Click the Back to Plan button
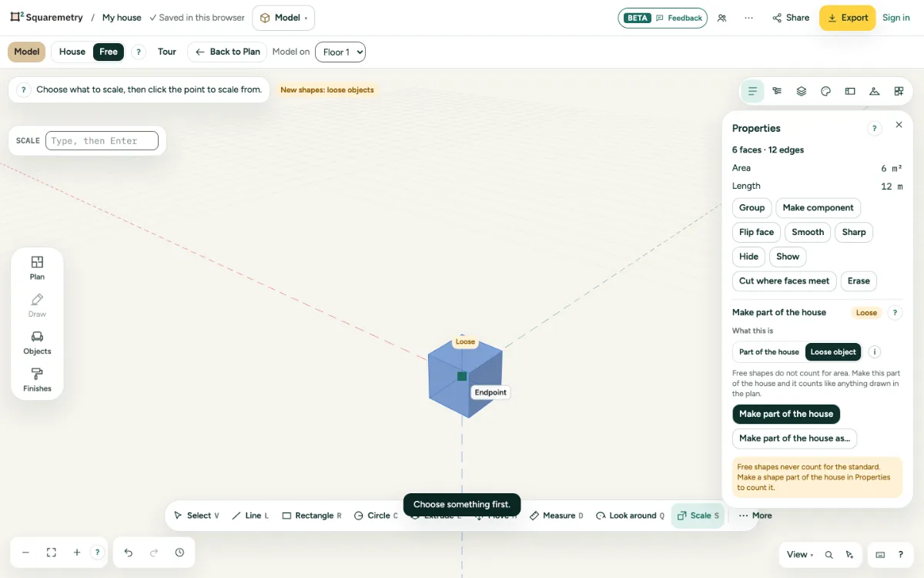Image resolution: width=924 pixels, height=578 pixels. click(227, 52)
